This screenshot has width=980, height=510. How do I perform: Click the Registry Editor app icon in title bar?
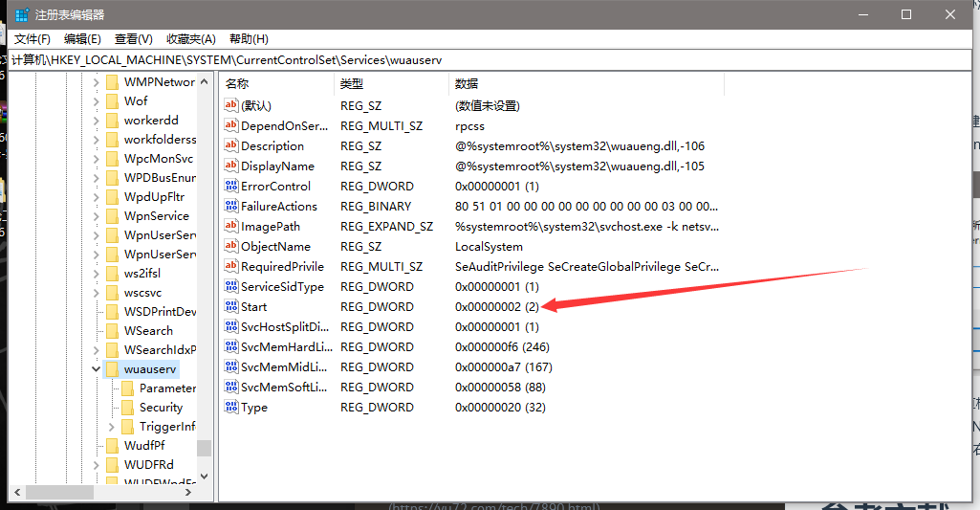click(x=21, y=14)
